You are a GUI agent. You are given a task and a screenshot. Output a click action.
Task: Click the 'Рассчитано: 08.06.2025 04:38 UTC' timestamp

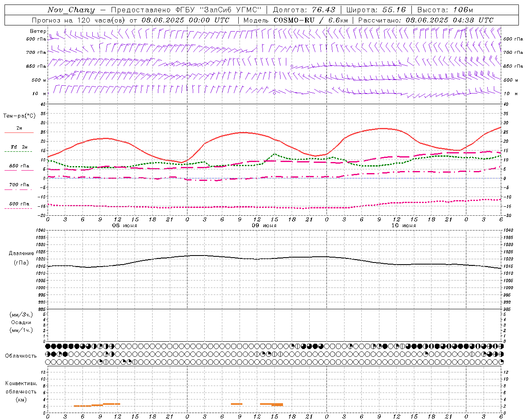426,20
